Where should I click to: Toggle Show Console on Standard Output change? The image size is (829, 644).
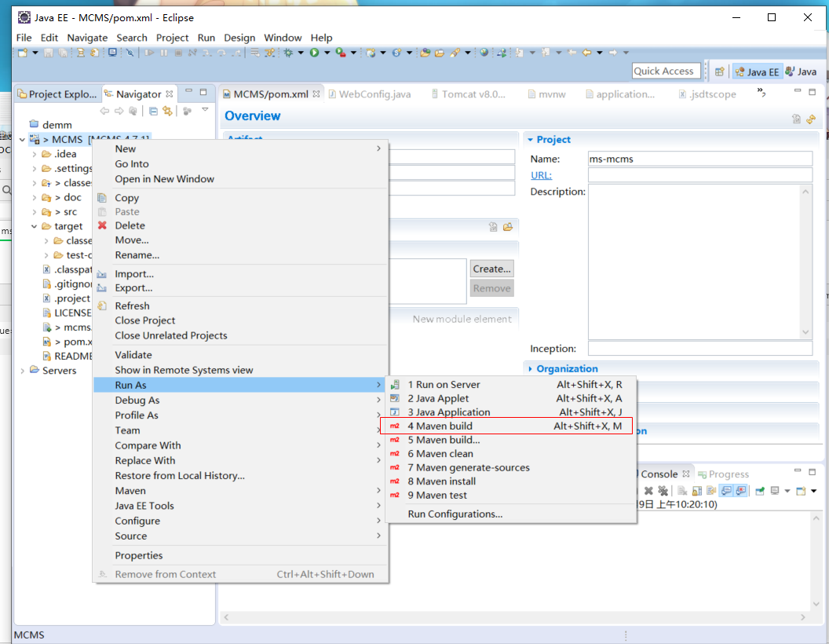click(726, 491)
